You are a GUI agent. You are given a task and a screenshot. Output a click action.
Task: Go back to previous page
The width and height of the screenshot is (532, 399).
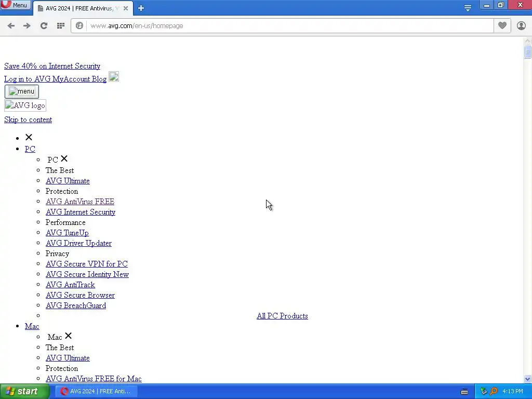[11, 26]
